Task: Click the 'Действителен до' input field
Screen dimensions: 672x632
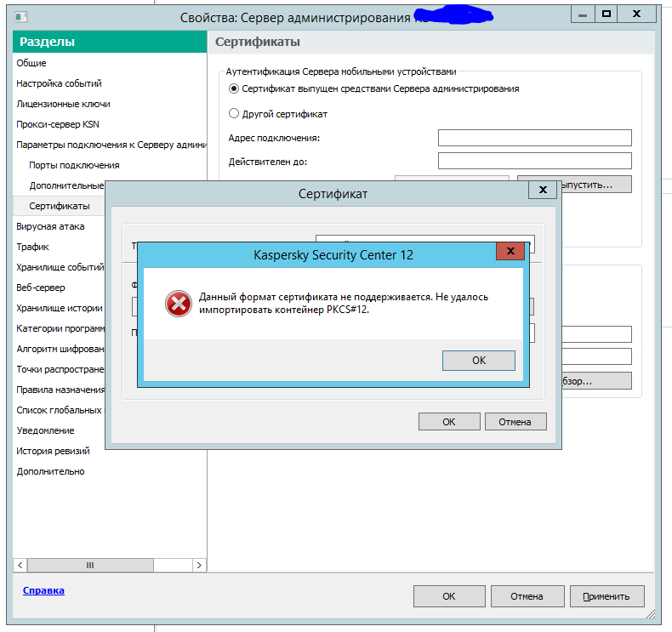Action: [x=534, y=161]
